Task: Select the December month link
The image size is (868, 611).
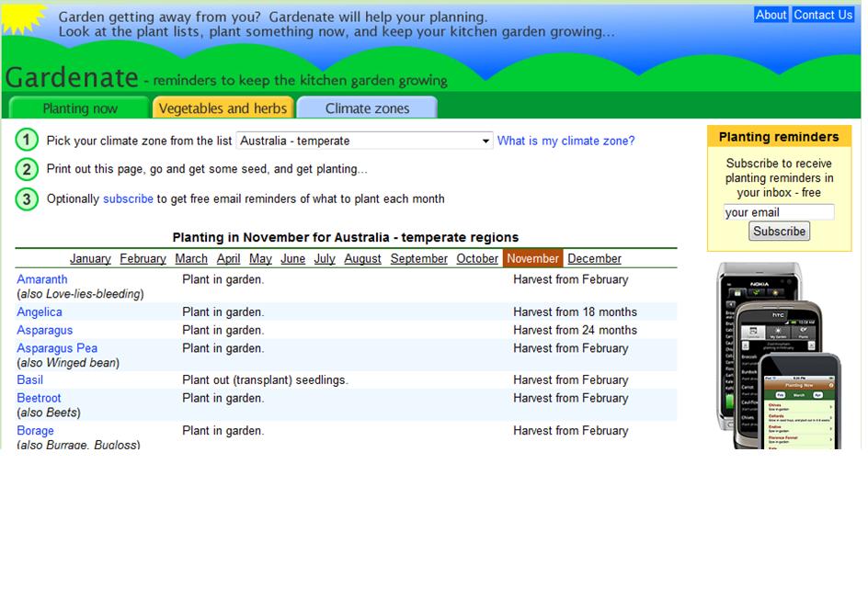Action: point(594,259)
